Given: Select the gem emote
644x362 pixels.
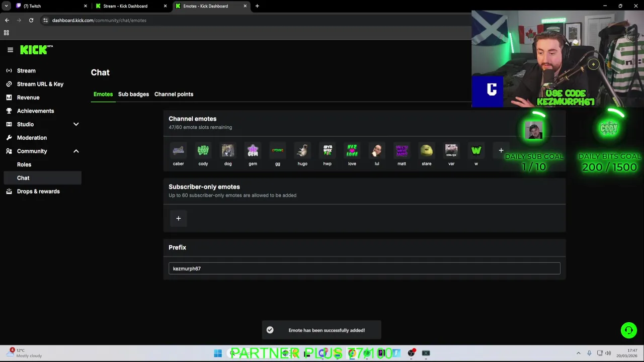Looking at the screenshot, I should click(x=253, y=150).
